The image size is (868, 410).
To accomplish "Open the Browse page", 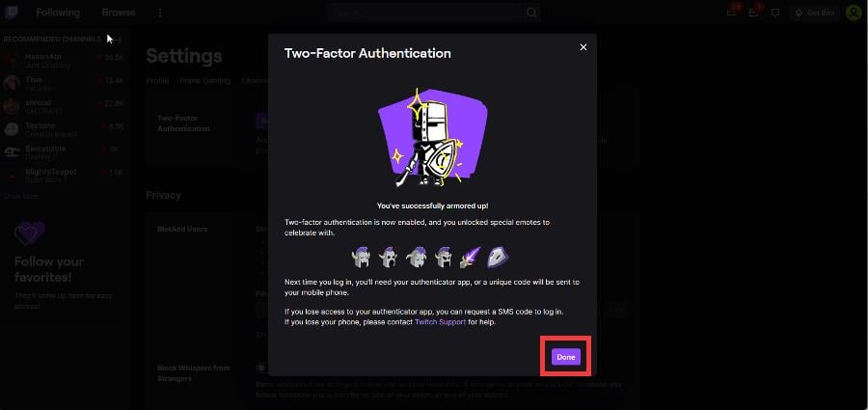I will pos(119,13).
